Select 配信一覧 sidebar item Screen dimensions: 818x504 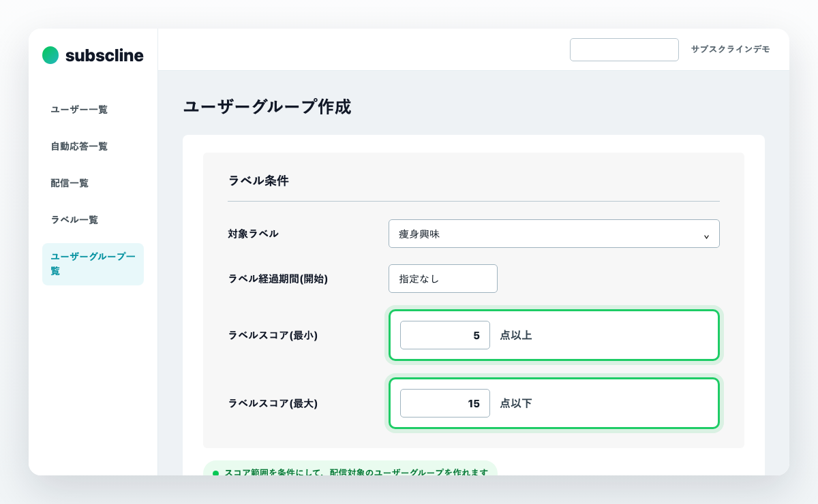pos(70,183)
